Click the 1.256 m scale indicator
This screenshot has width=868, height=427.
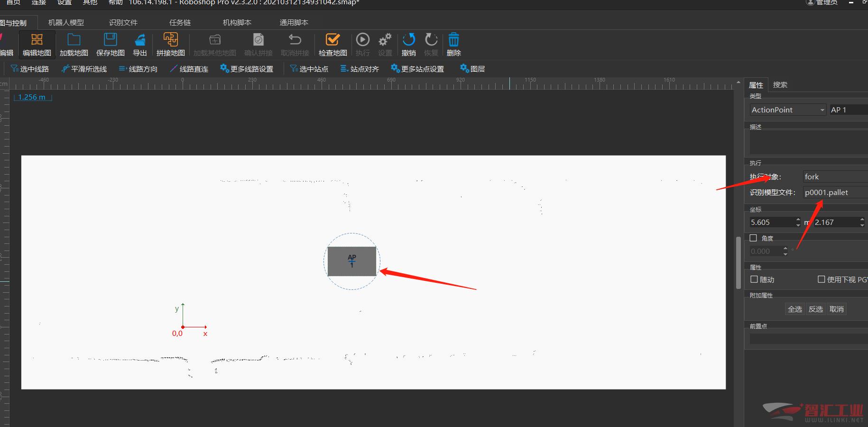pyautogui.click(x=32, y=97)
